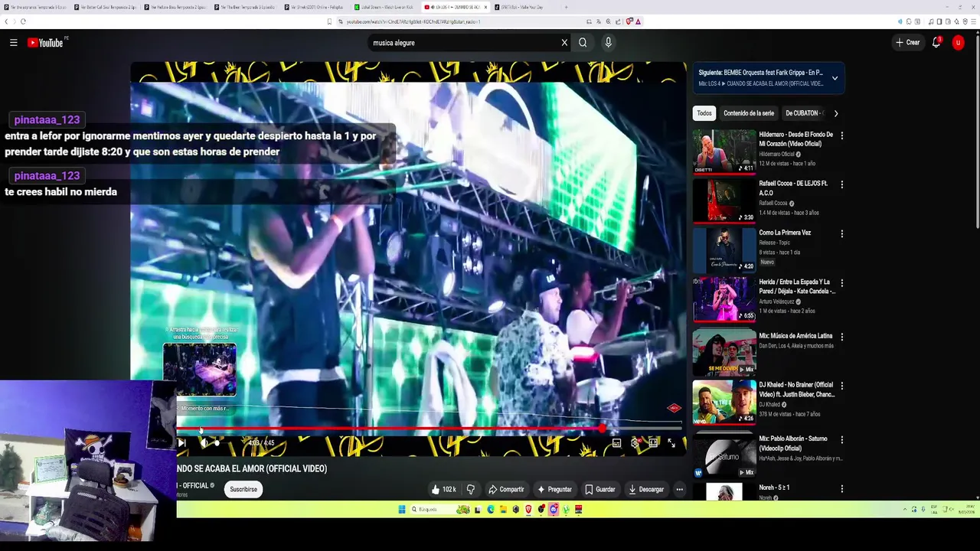
Task: Expand the Siguiente mix playlist panel
Action: click(x=835, y=77)
